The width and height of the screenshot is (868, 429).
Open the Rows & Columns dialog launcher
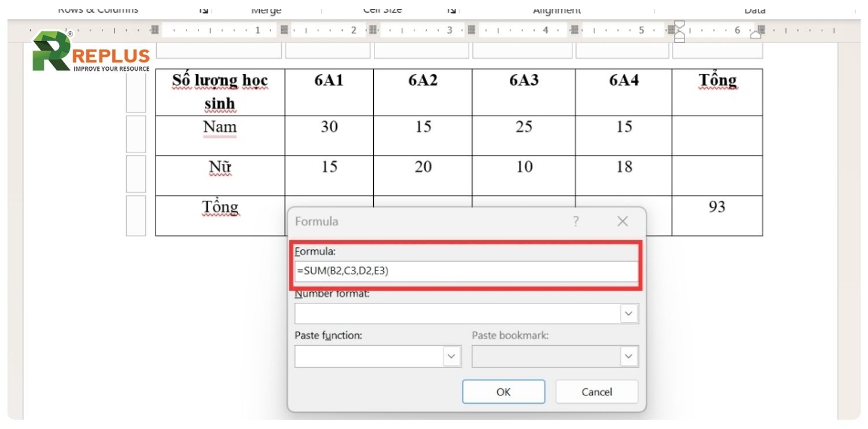click(204, 10)
